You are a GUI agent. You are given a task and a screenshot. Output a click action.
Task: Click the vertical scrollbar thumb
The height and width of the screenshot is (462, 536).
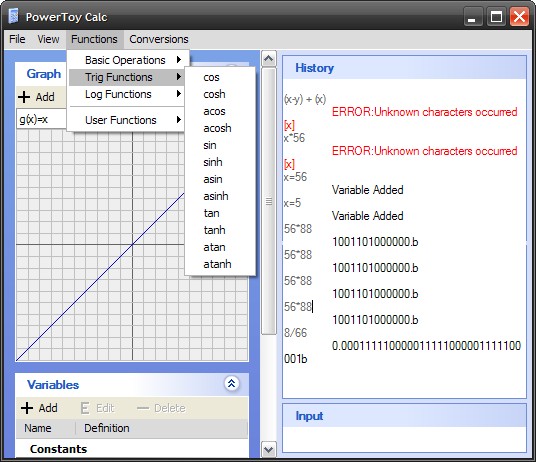click(269, 201)
